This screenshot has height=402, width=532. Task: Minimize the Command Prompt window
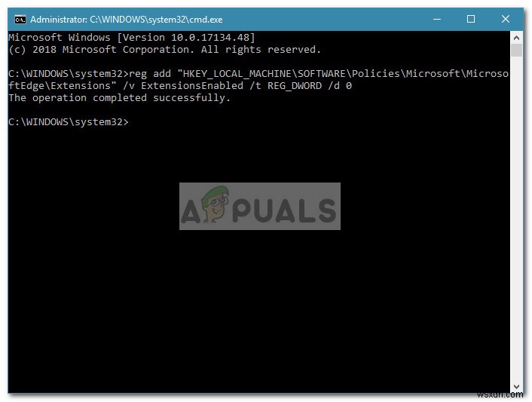coord(437,19)
